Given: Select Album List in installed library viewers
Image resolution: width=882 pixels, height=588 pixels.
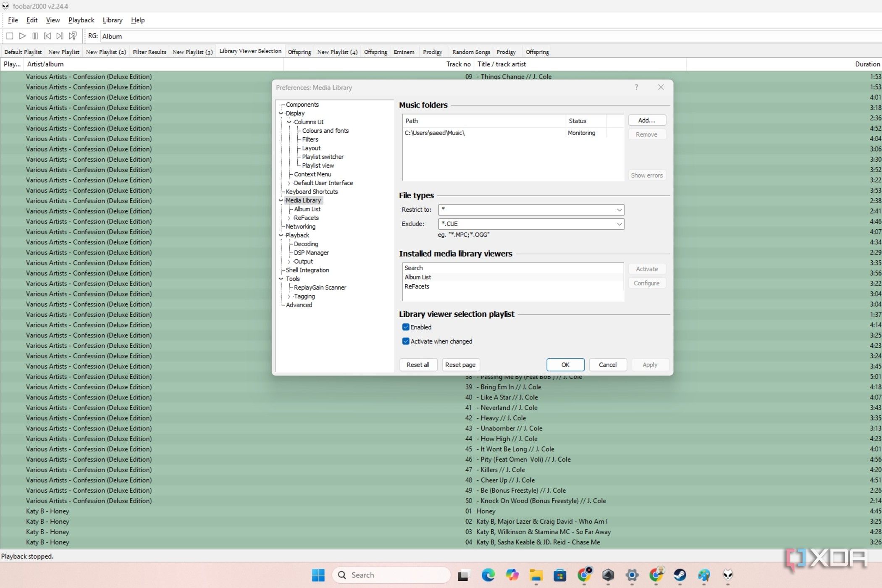Looking at the screenshot, I should coord(513,277).
